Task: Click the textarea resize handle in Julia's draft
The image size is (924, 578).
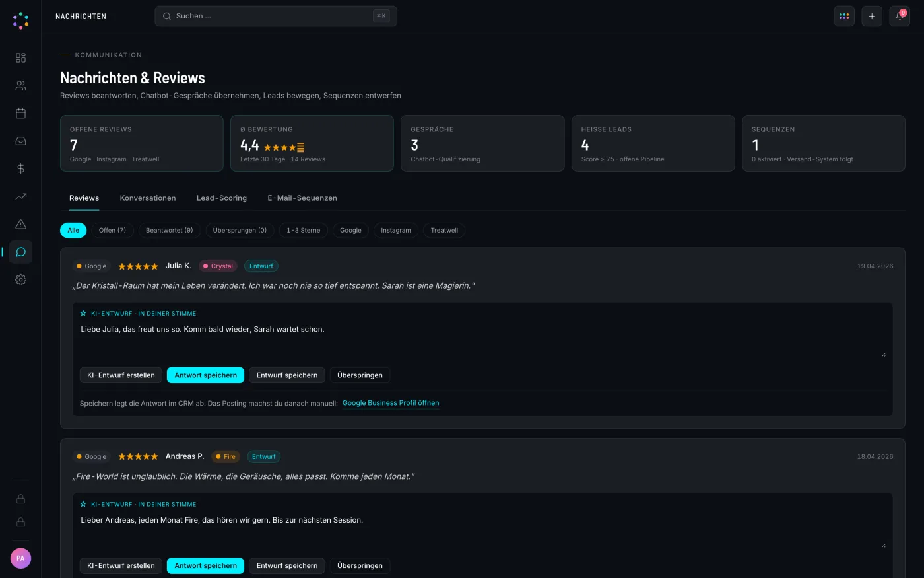Action: click(x=884, y=355)
